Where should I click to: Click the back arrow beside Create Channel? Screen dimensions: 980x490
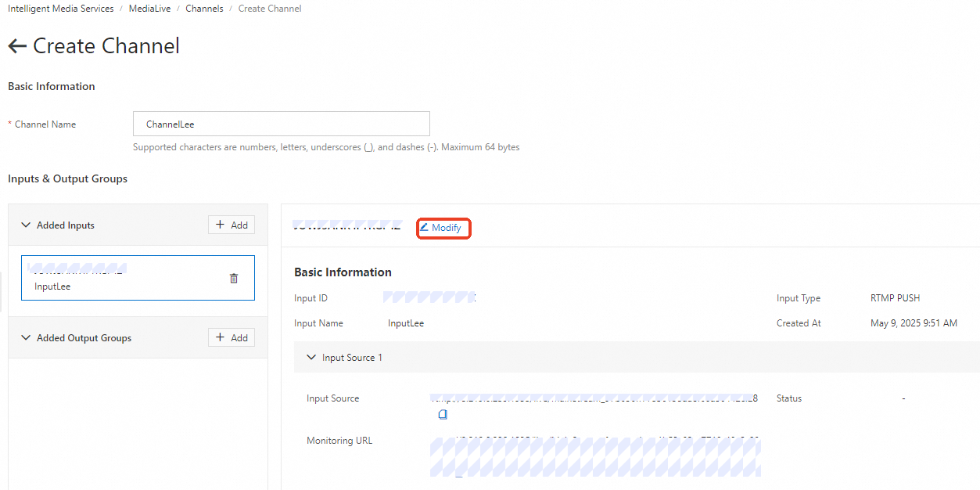(17, 46)
